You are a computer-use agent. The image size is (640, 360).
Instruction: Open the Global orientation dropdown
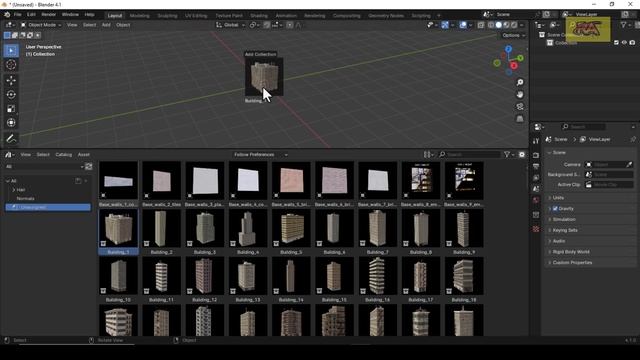(231, 25)
